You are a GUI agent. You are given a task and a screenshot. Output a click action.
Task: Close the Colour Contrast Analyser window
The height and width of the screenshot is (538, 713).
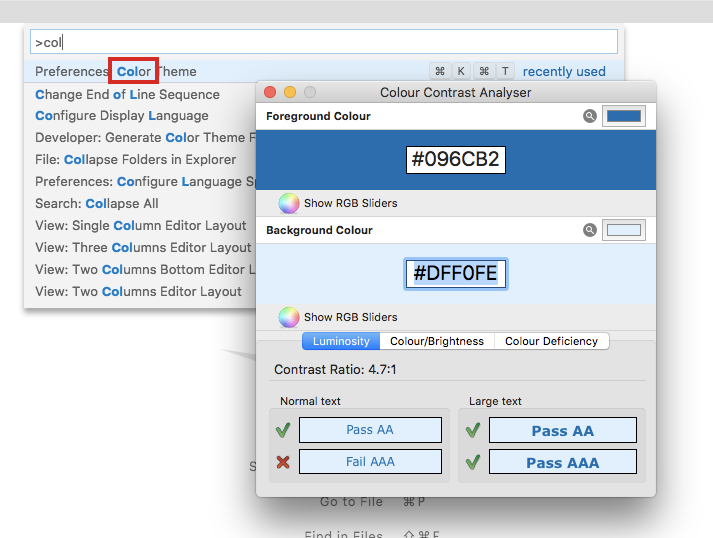(x=270, y=92)
